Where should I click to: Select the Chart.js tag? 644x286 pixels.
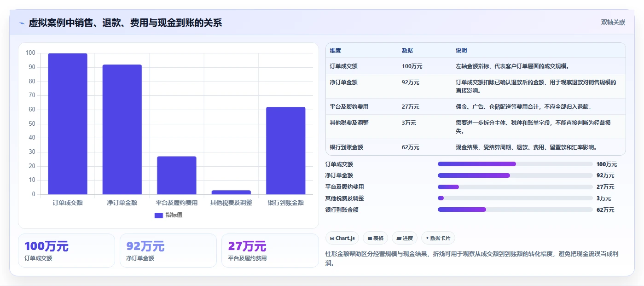342,238
